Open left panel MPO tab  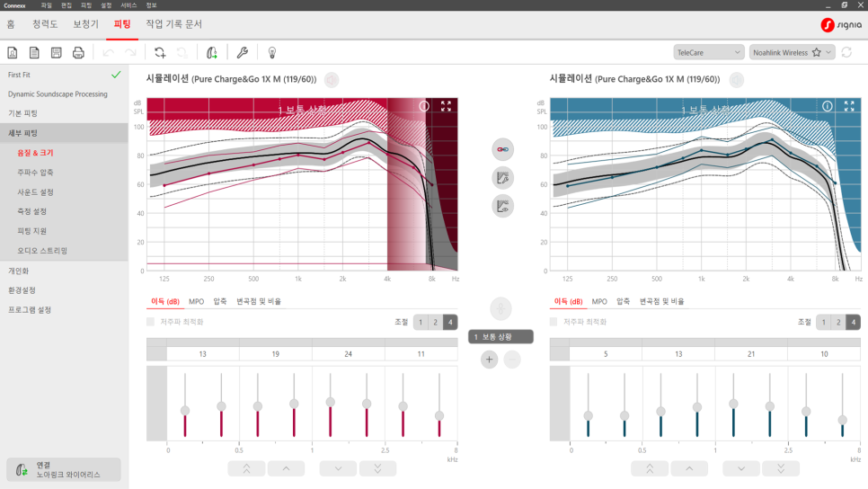pos(196,301)
